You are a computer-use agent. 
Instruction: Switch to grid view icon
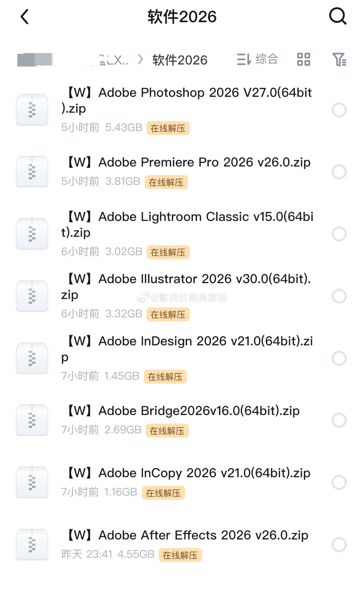304,59
